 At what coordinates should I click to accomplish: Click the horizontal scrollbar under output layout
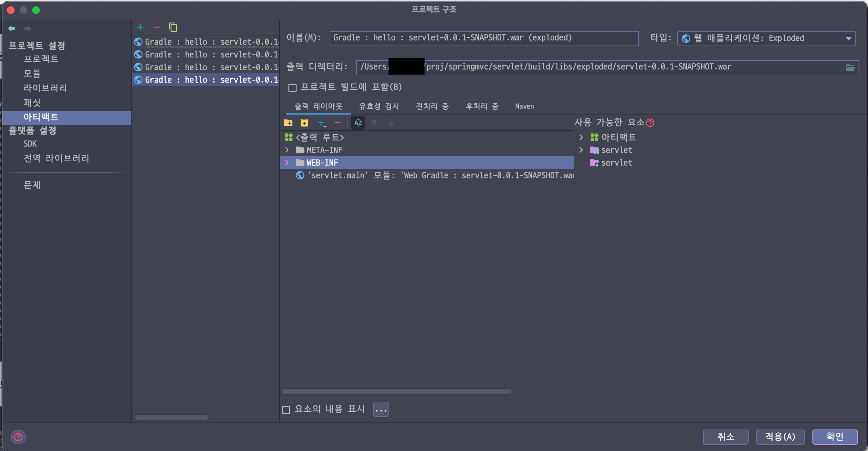pos(396,391)
